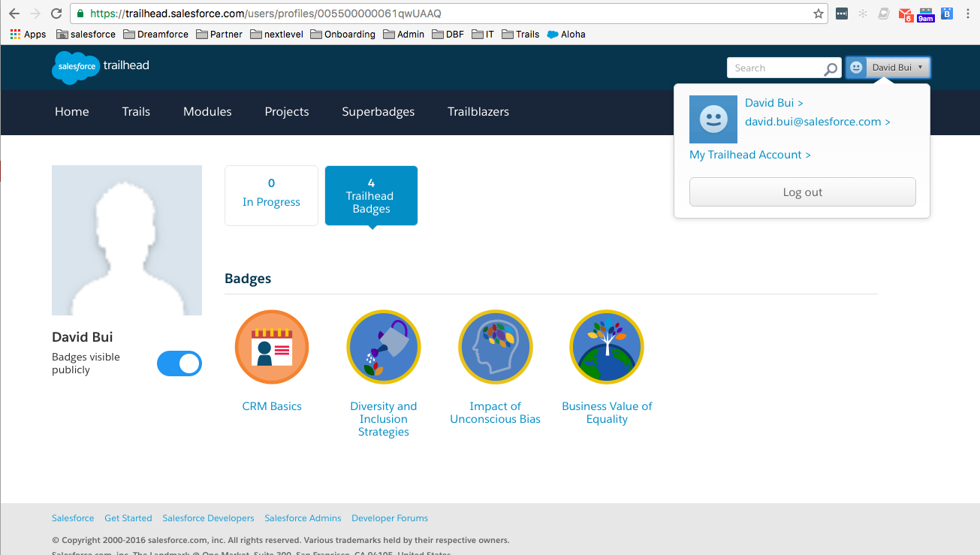Click the Log out button
This screenshot has width=980, height=555.
(x=802, y=192)
